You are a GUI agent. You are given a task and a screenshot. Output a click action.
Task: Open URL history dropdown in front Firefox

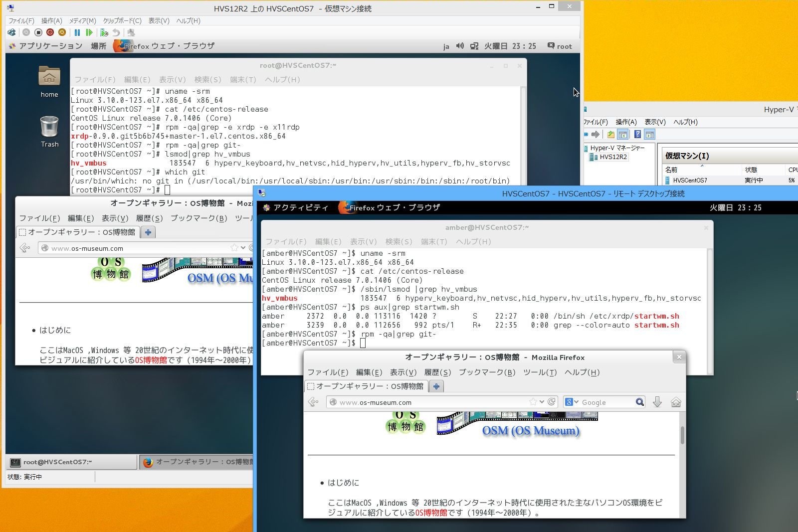[542, 402]
